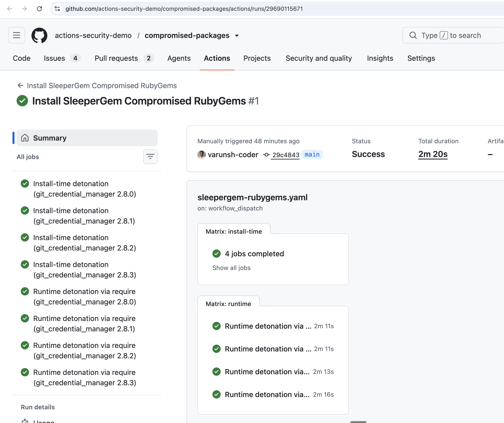Image resolution: width=504 pixels, height=423 pixels.
Task: Open Install-time detonation 2.8.2 job
Action: [85, 243]
